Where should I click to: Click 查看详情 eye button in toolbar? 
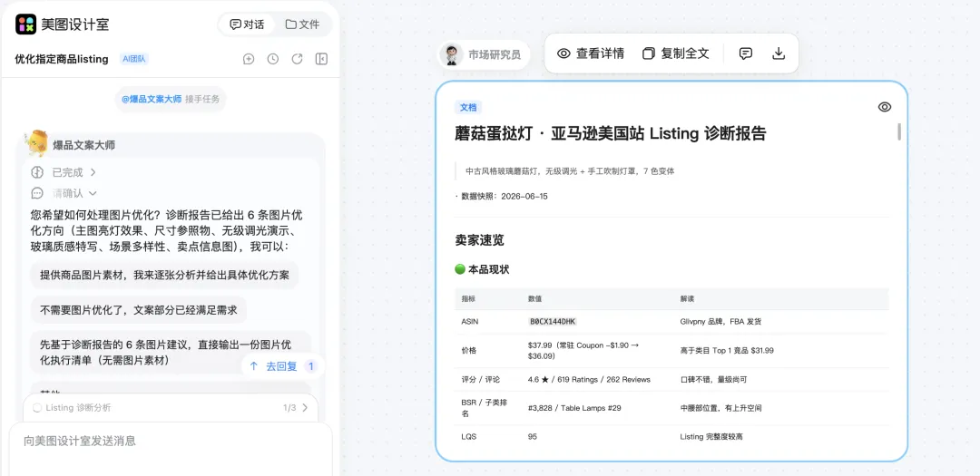591,53
